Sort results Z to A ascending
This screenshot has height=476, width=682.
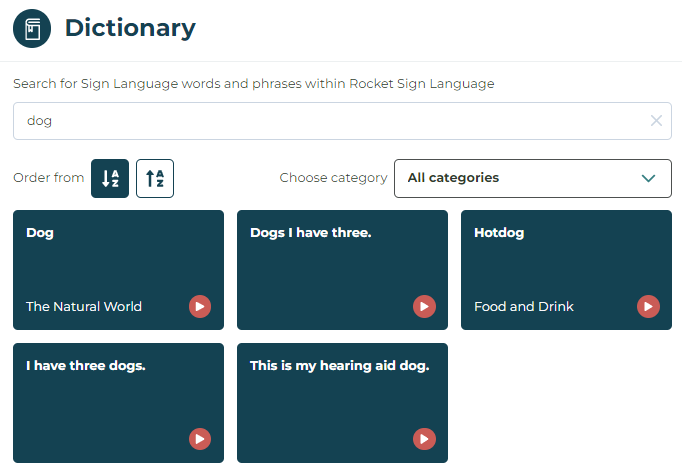point(155,179)
